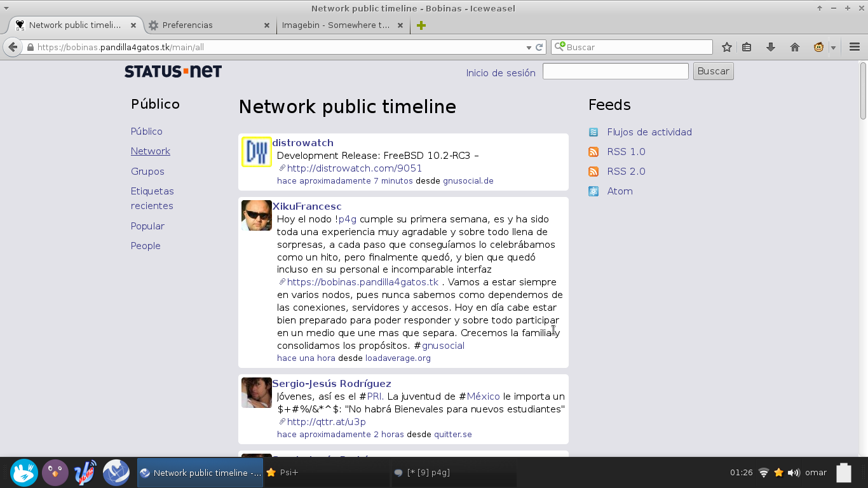
Task: Open the qttr.at/u3p link
Action: pyautogui.click(x=327, y=422)
